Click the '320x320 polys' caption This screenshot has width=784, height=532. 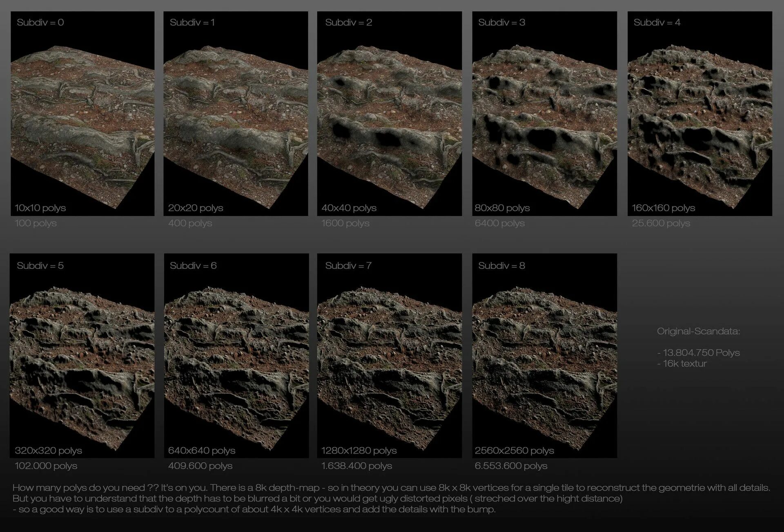(49, 451)
